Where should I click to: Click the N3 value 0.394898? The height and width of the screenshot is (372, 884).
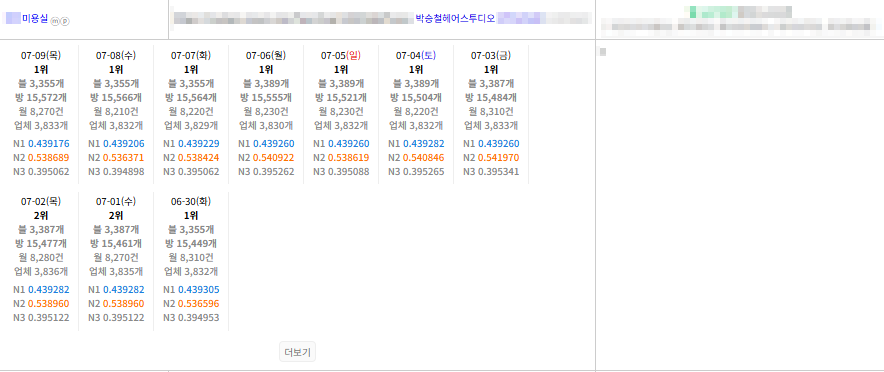coord(124,171)
